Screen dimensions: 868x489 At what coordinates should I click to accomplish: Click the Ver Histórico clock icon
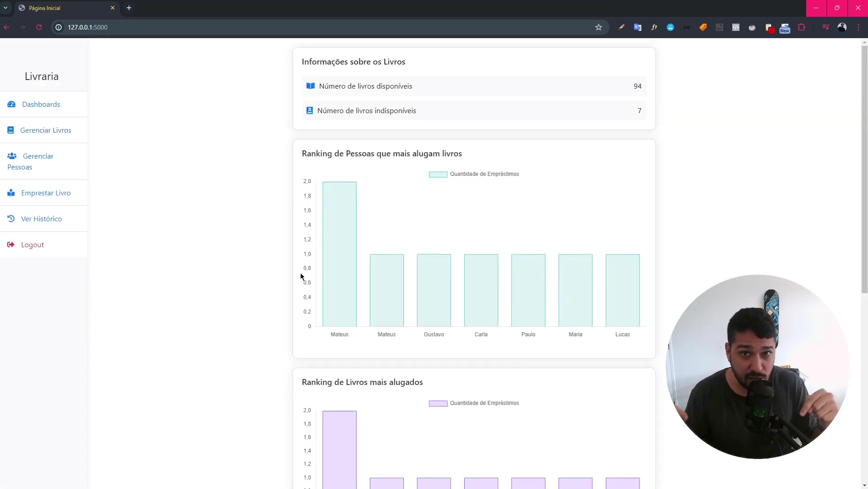click(x=11, y=219)
